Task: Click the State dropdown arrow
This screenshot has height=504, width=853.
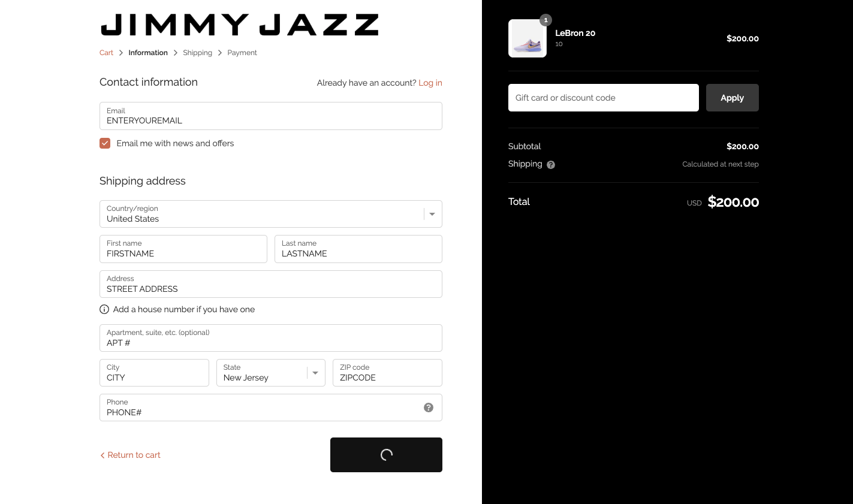Action: [x=315, y=373]
